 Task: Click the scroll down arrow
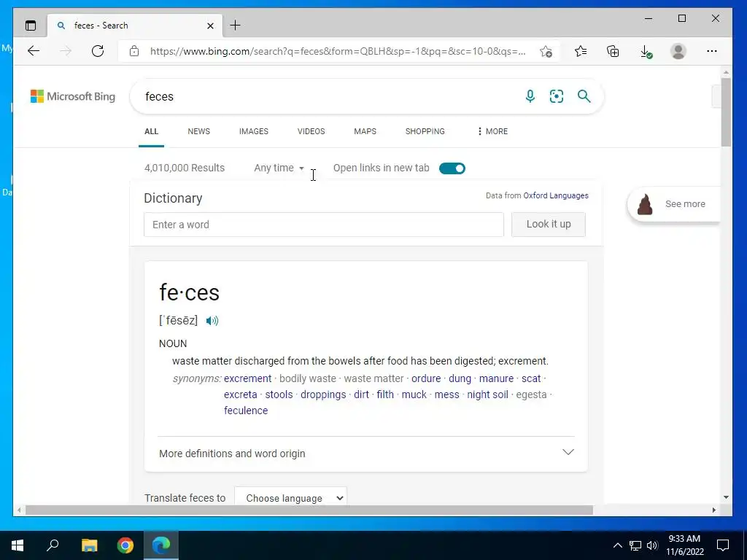click(726, 497)
